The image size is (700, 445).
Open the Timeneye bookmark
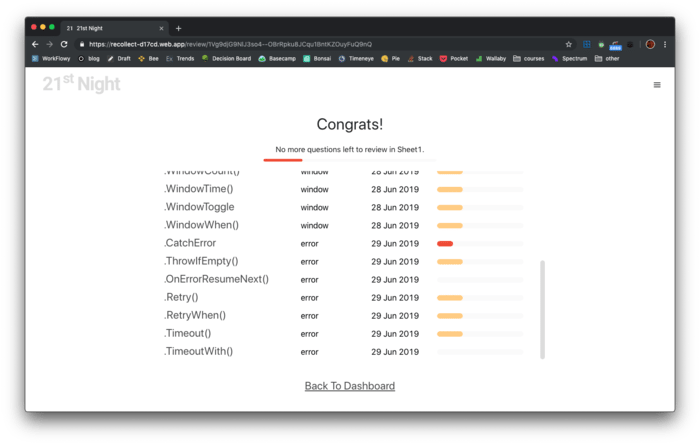(x=356, y=59)
